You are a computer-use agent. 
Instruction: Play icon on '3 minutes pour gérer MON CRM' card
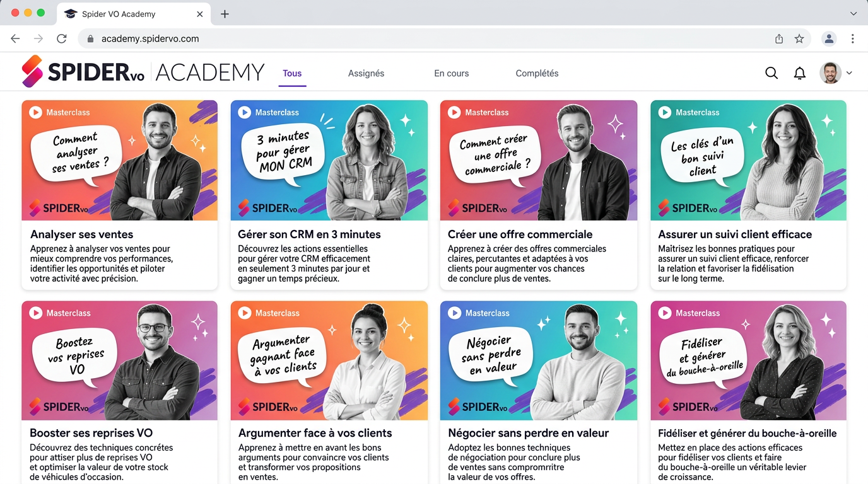pyautogui.click(x=244, y=112)
